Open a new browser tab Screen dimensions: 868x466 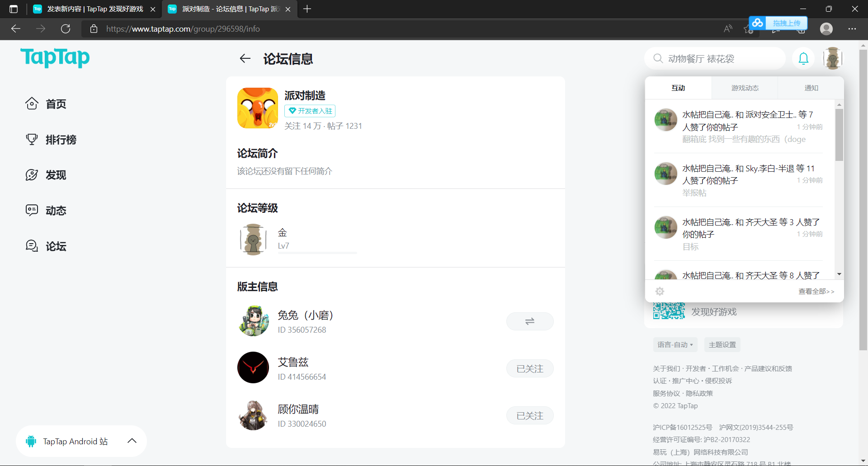coord(307,9)
